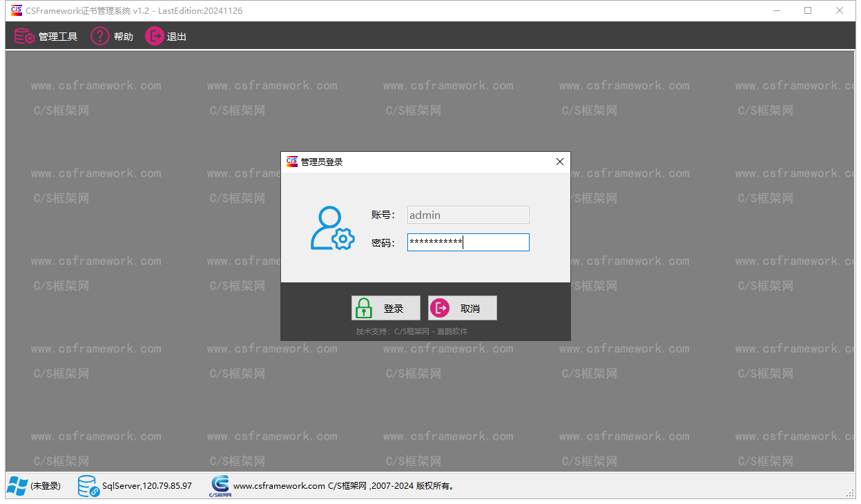Close the 管理员登录 dialog
The height and width of the screenshot is (504, 861).
coord(560,162)
